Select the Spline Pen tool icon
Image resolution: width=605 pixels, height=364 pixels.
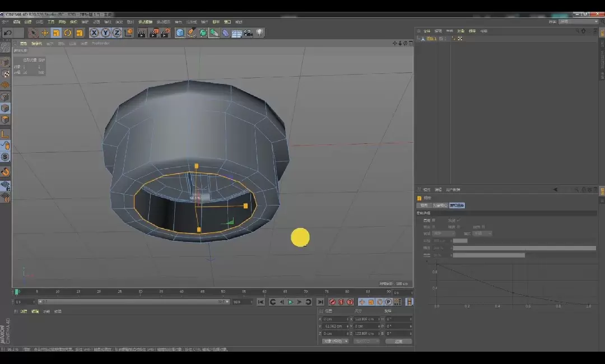tap(192, 33)
